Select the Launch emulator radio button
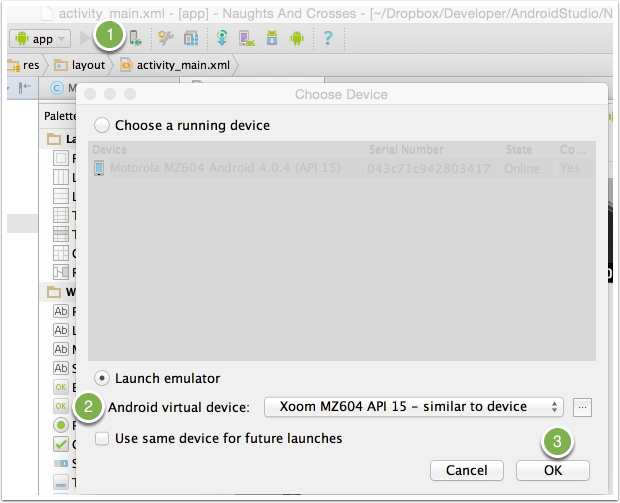 [103, 378]
